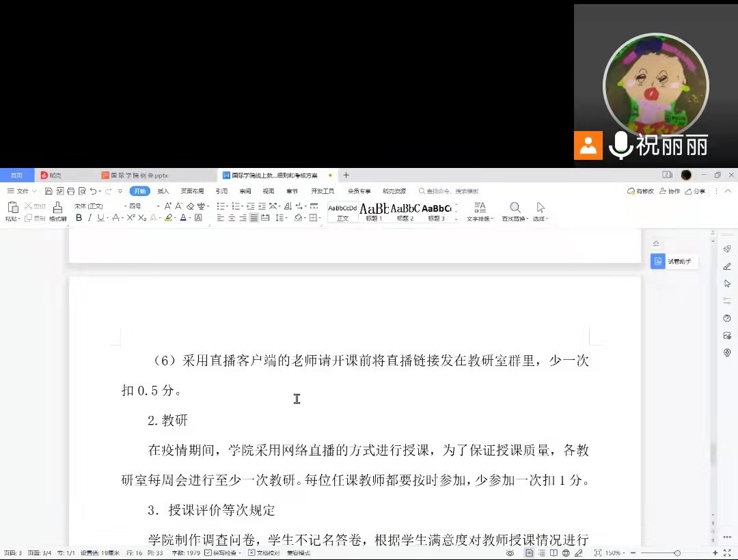Screen dimensions: 738x560
Task: Switch to the 插入 ribbon tab
Action: (x=163, y=191)
